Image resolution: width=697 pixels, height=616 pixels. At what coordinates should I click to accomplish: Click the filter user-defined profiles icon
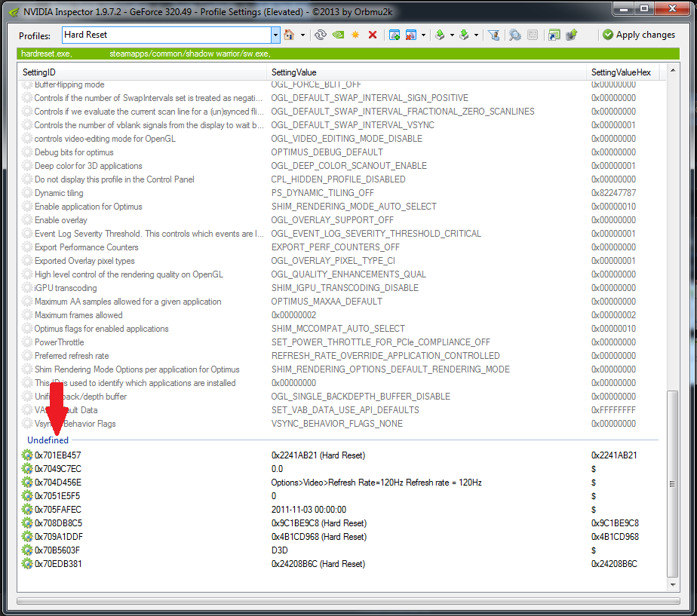click(x=493, y=35)
